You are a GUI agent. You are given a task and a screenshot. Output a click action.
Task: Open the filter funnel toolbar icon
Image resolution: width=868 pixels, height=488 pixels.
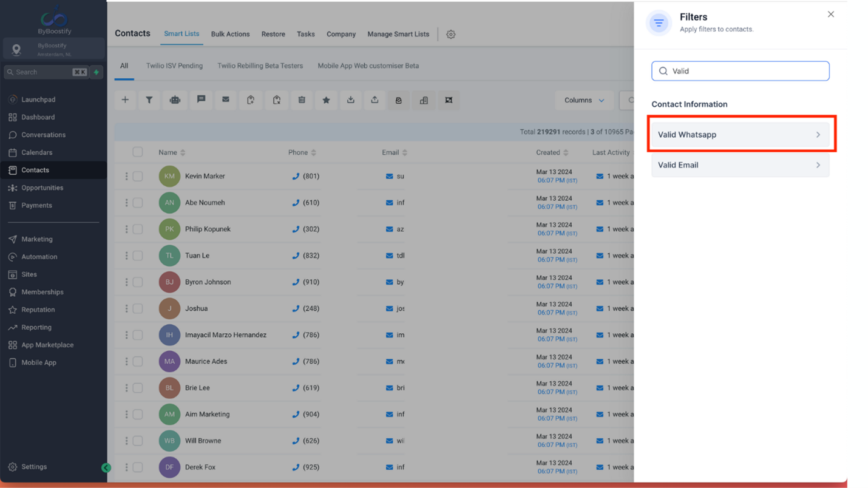coord(149,100)
